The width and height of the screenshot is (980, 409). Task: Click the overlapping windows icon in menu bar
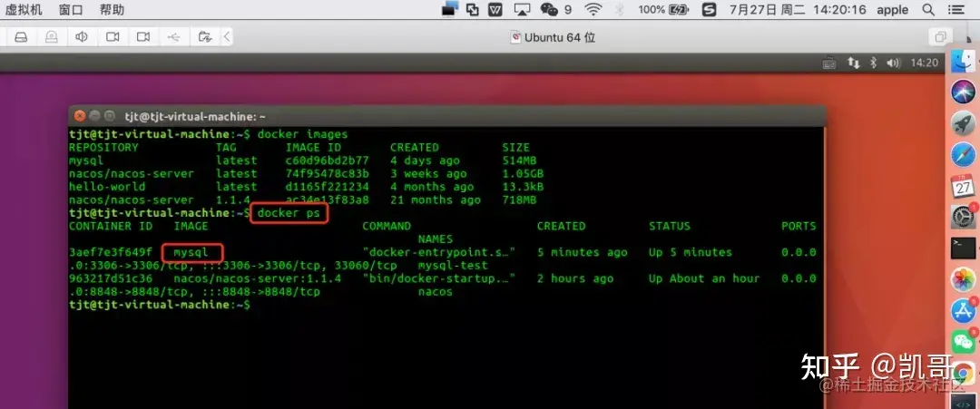tap(473, 9)
